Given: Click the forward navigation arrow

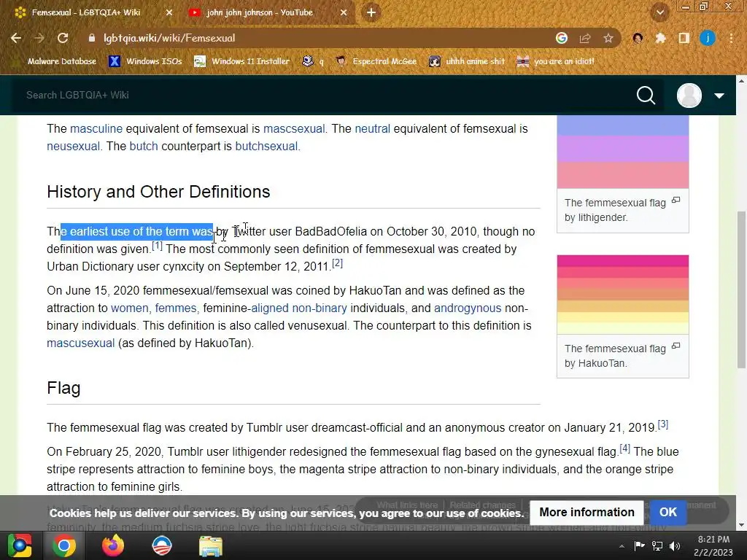Looking at the screenshot, I should click(39, 38).
